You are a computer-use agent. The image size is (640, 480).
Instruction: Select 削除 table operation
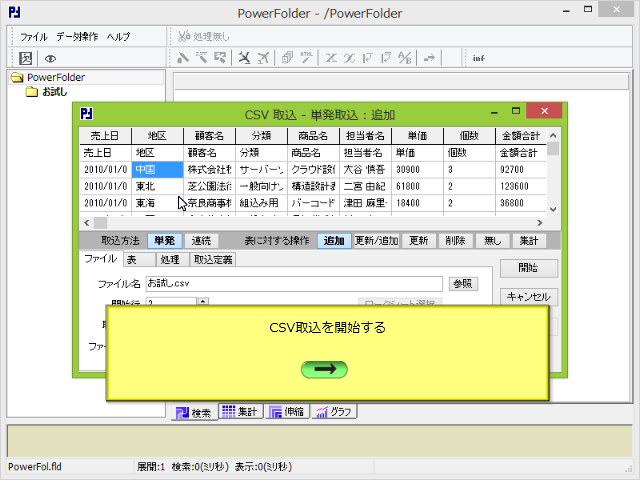tap(456, 241)
